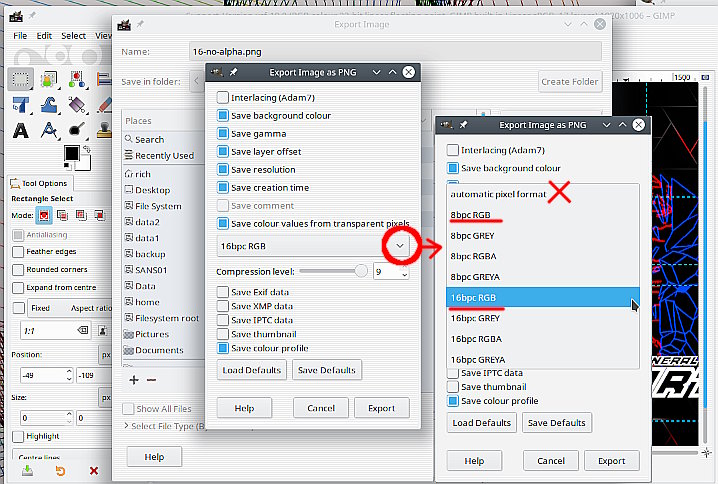Enable Rounded corners option
The image size is (718, 484).
pyautogui.click(x=18, y=269)
